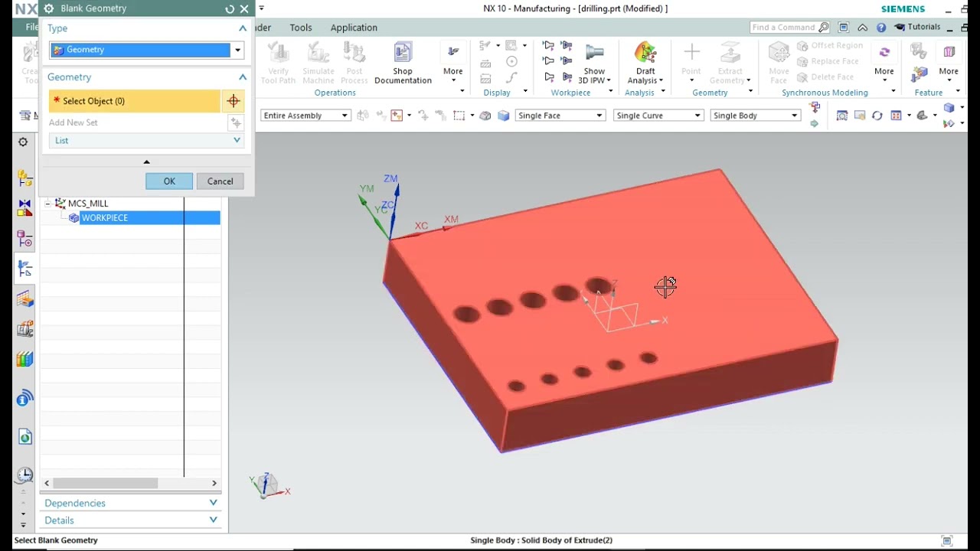This screenshot has width=980, height=551.
Task: Click Delete Face command
Action: point(825,77)
